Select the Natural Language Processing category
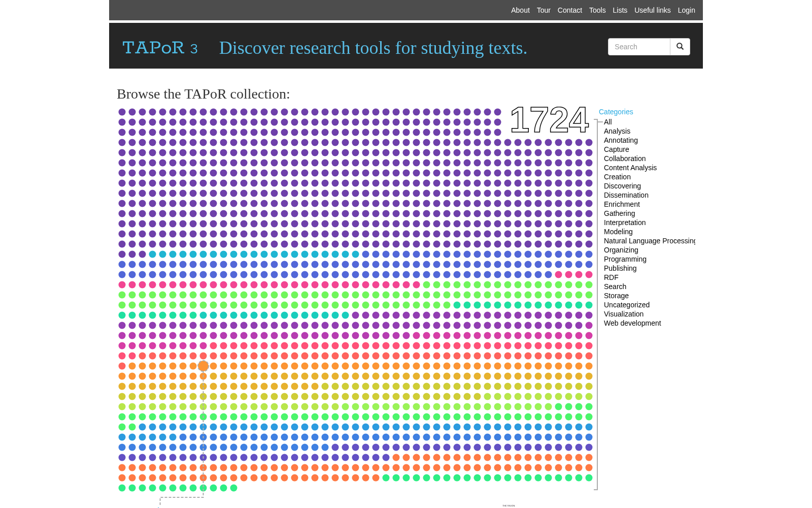Viewport: 812px width, 508px height. tap(650, 241)
